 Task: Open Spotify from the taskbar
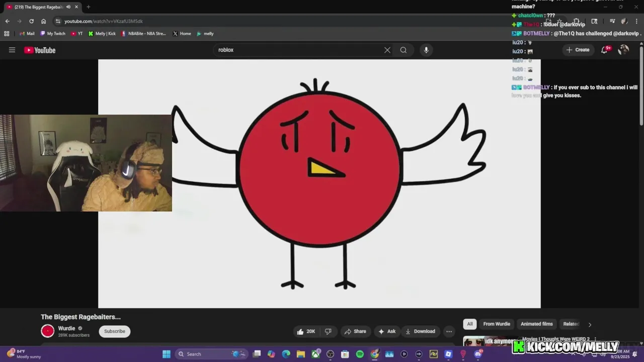[360, 354]
